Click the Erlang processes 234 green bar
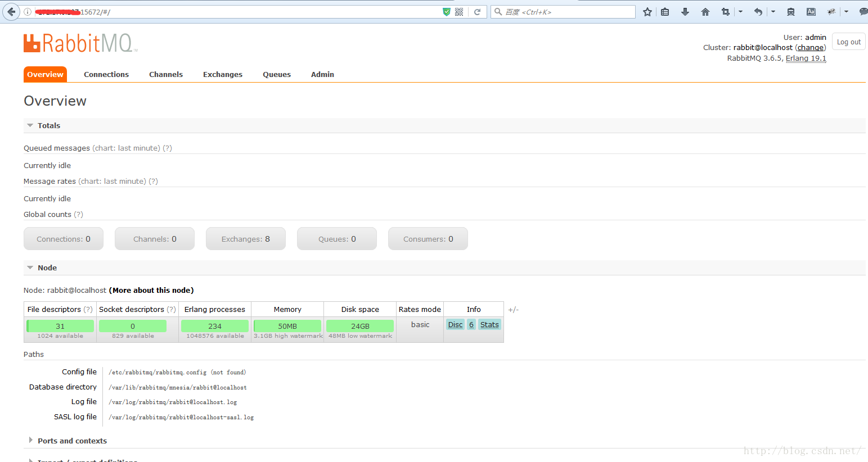868x462 pixels. [x=215, y=326]
